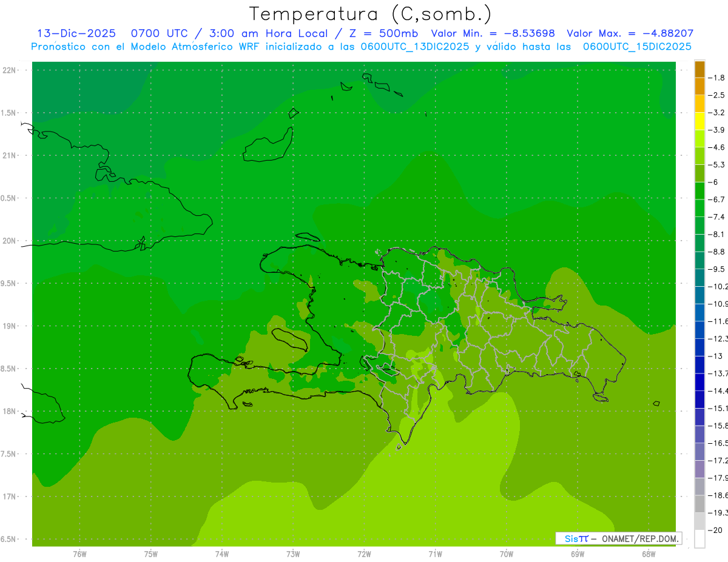Image resolution: width=728 pixels, height=562 pixels.
Task: Click the 70W longitude axis label
Action: tap(507, 554)
